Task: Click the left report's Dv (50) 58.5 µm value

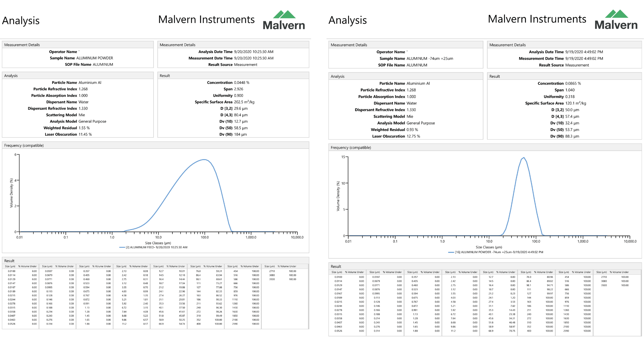Action: tap(241, 128)
